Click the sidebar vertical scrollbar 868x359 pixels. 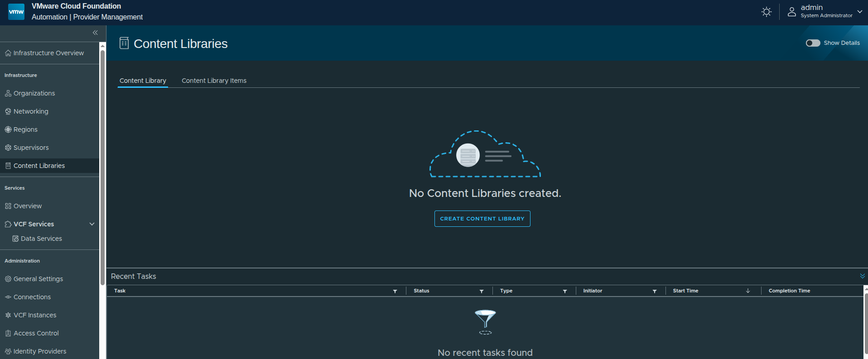[x=102, y=168]
